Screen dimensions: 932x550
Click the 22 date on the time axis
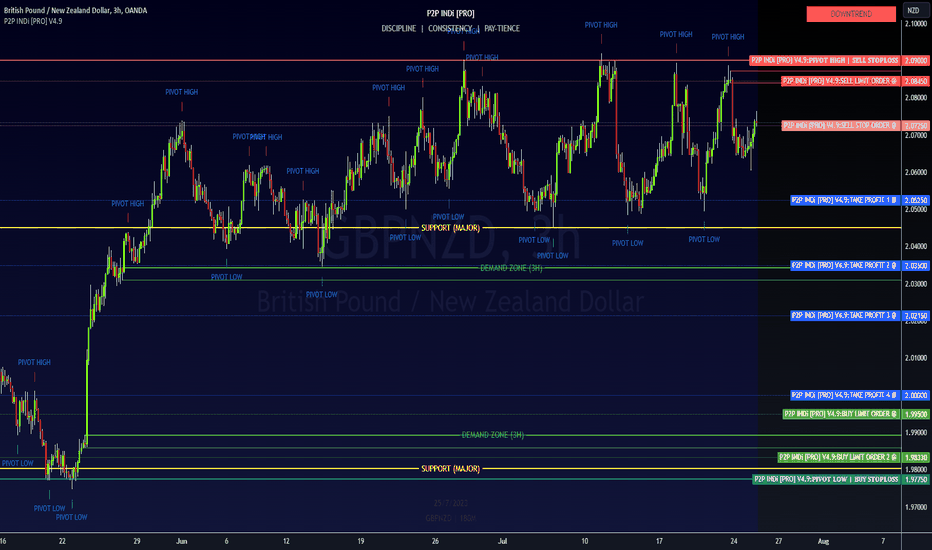coord(62,541)
